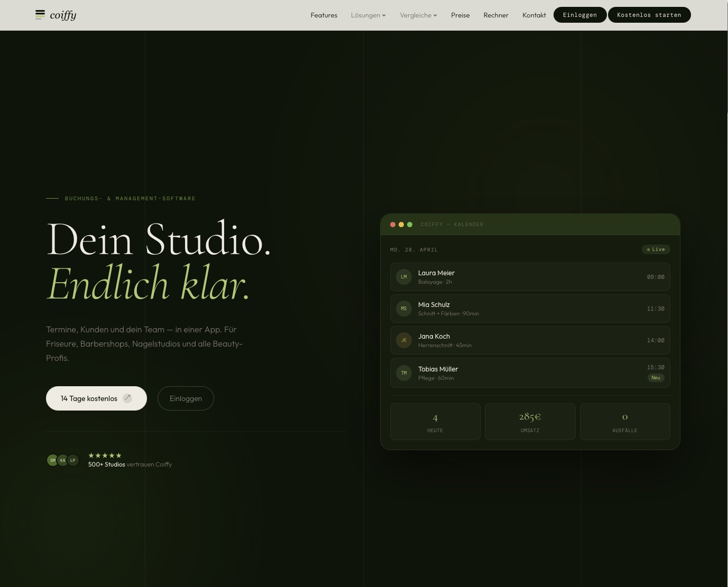Click the arrow icon on 14 Tage kostenlos
The height and width of the screenshot is (587, 728).
(x=127, y=398)
